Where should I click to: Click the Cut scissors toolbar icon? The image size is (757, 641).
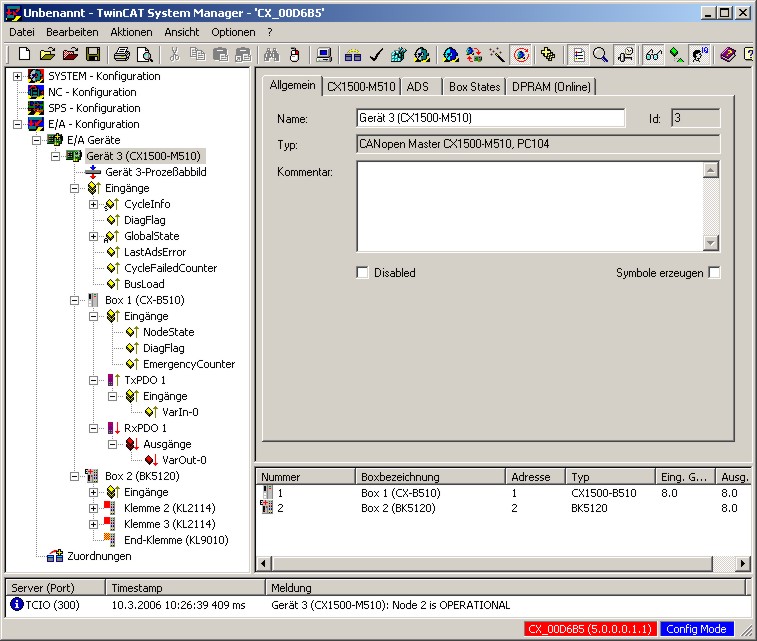click(174, 55)
